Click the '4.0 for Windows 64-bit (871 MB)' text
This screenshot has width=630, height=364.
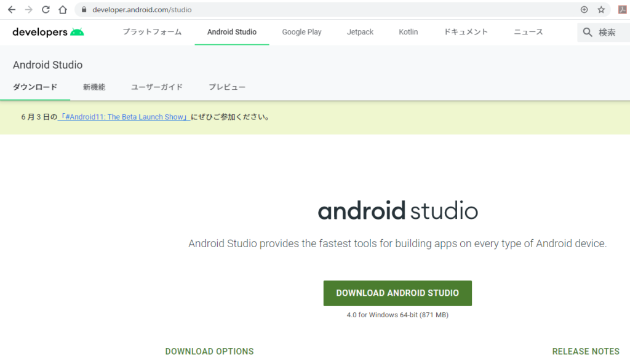pyautogui.click(x=397, y=315)
